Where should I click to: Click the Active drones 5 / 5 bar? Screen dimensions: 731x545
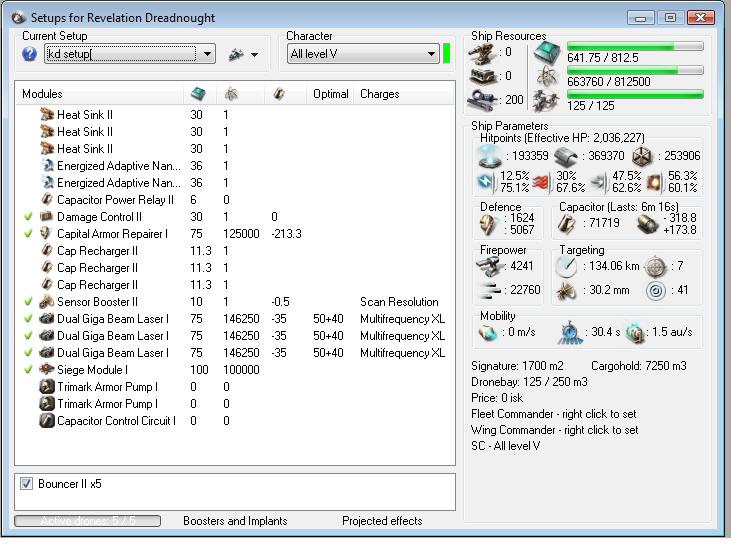(x=88, y=521)
